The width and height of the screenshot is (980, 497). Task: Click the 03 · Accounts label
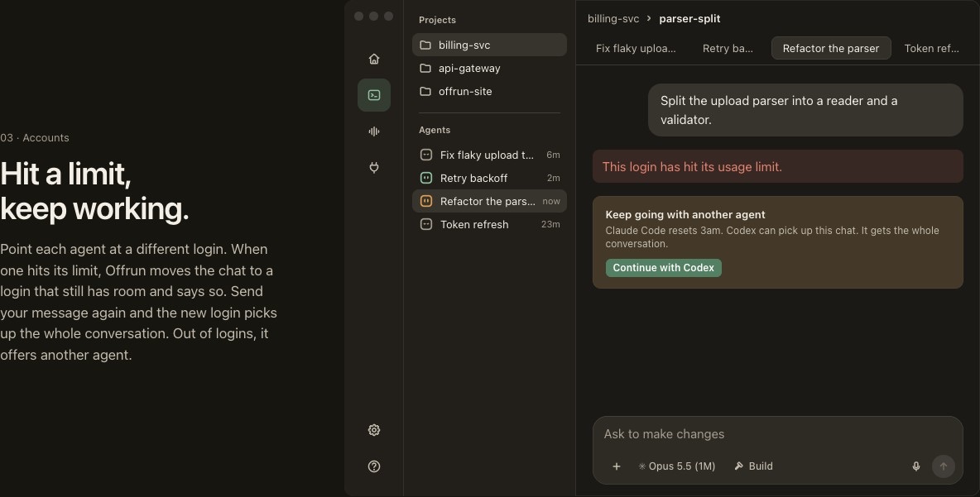pos(35,138)
